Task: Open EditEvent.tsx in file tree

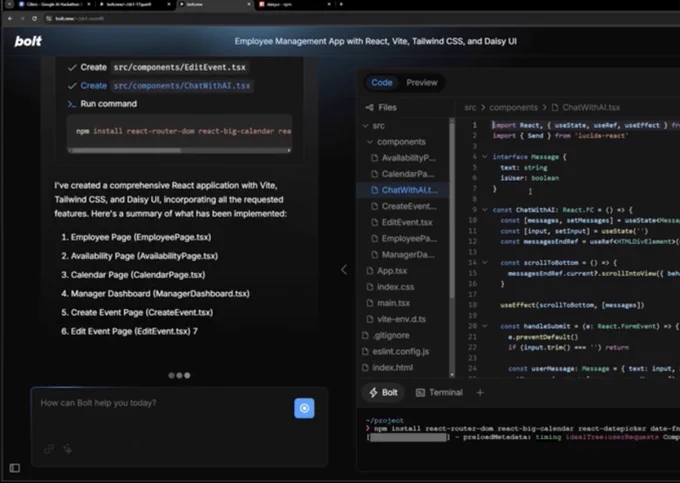Action: (403, 222)
